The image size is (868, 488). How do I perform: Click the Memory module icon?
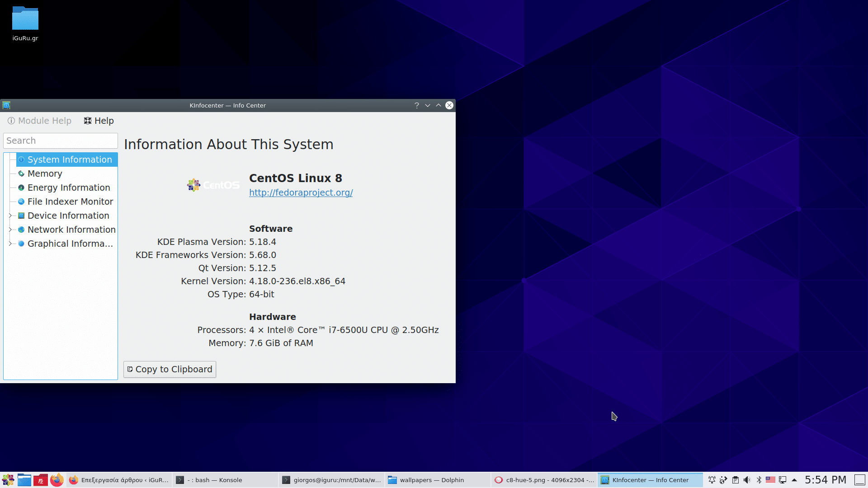click(x=21, y=174)
